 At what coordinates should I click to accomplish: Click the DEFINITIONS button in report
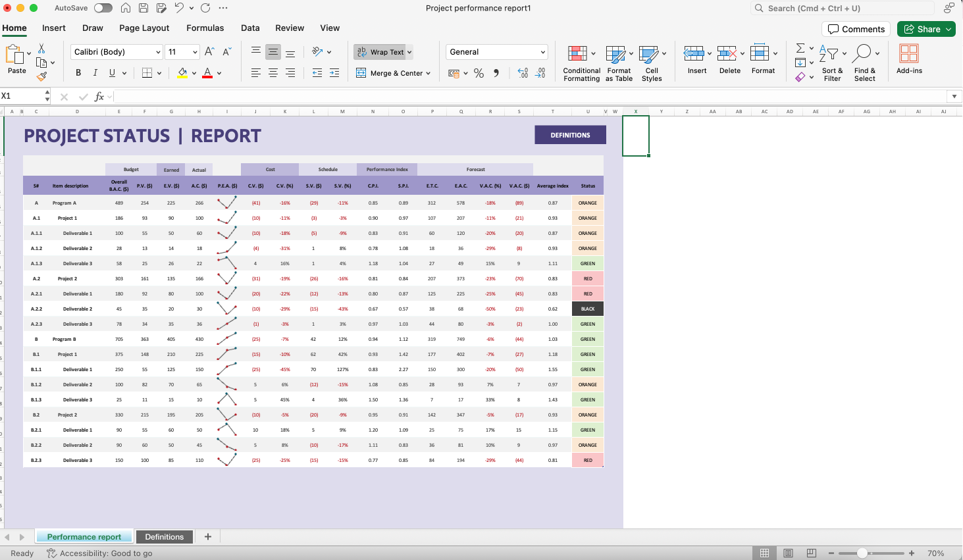pos(570,135)
